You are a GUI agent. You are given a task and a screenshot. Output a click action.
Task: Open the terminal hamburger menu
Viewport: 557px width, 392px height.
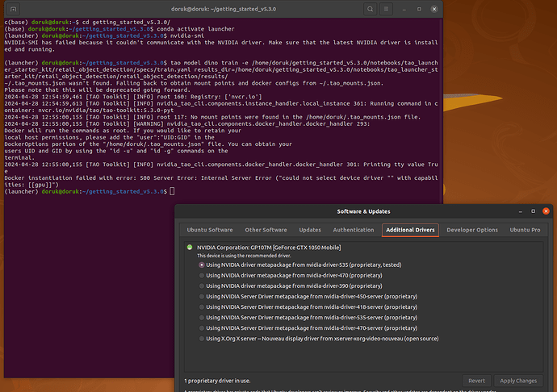click(x=386, y=9)
